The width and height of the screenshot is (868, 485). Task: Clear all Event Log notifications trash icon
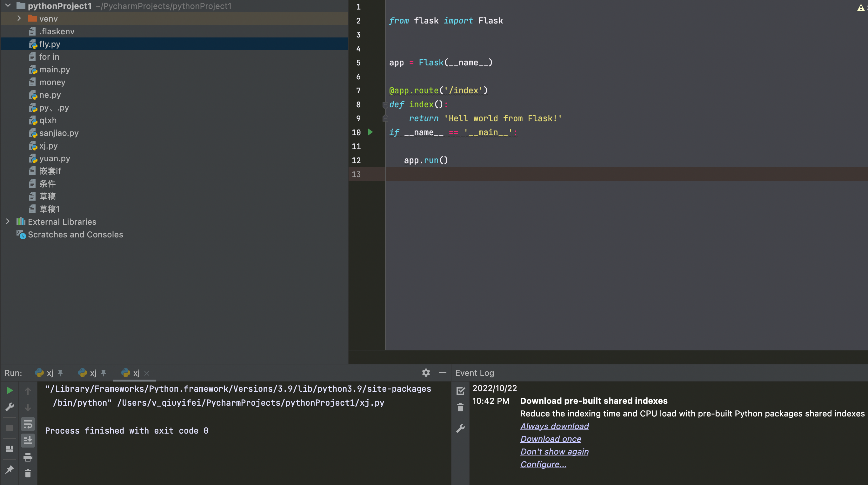pos(460,408)
